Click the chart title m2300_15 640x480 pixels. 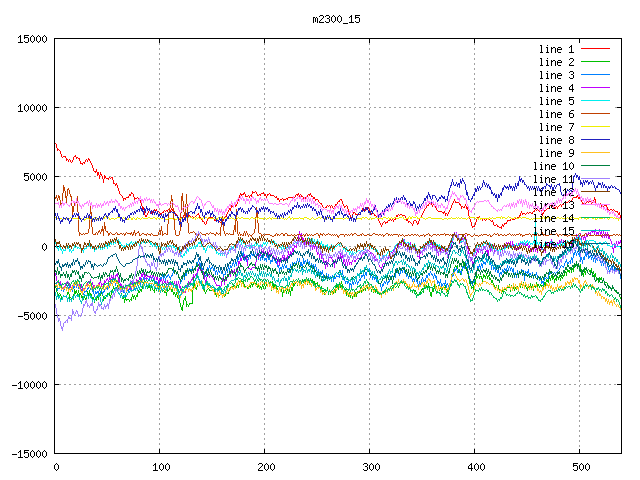click(336, 19)
